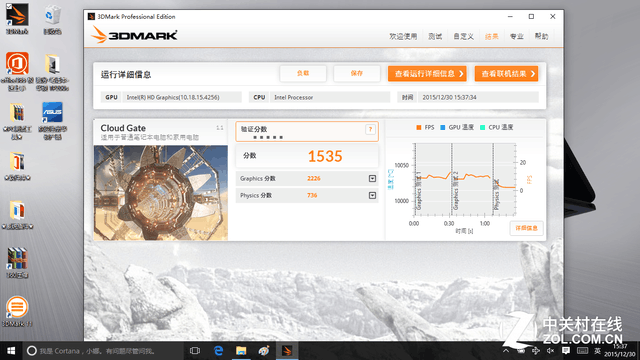
Task: Open the Action Center notification icon
Action: 566,351
